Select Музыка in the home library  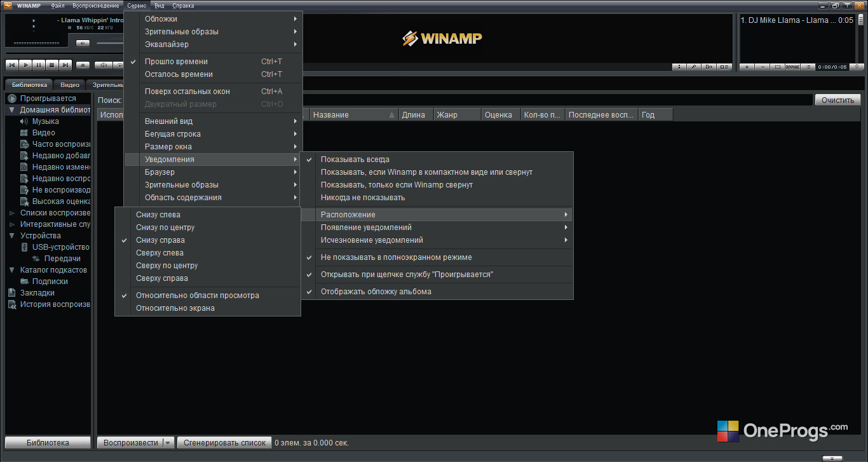tap(46, 121)
